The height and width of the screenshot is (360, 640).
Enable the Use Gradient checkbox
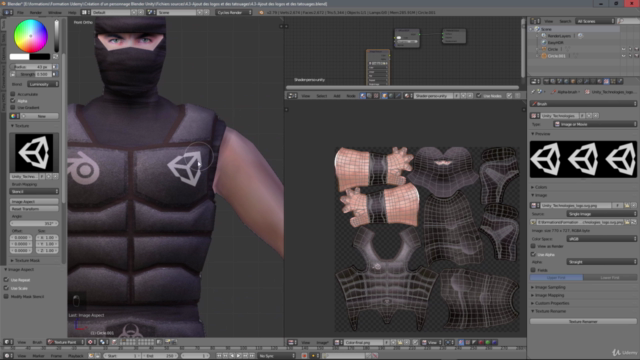point(13,107)
